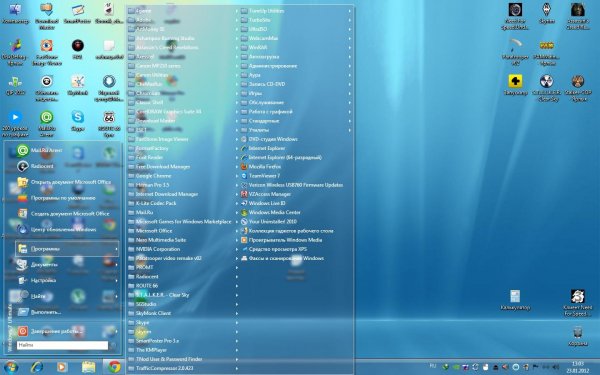
Task: Open the Explorer folder icon on taskbar
Action: tap(88, 367)
